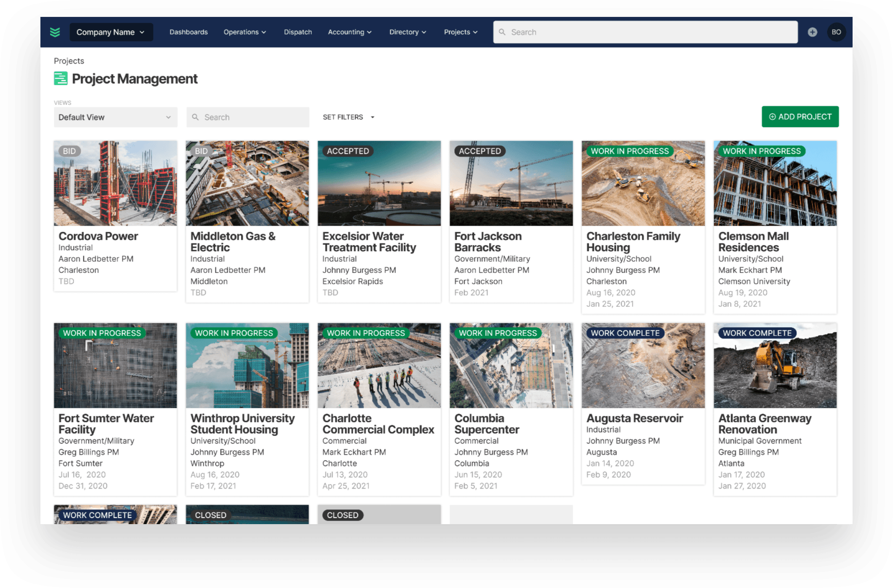This screenshot has height=588, width=893.
Task: Expand the Directory menu
Action: point(407,32)
